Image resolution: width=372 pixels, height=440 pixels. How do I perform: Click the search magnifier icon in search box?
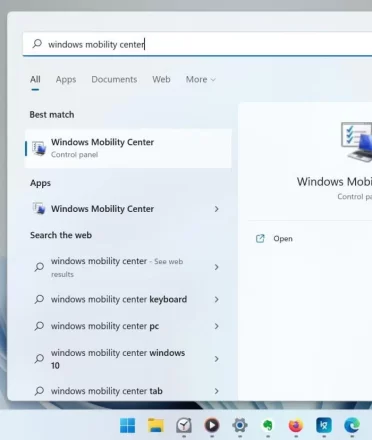coord(37,44)
